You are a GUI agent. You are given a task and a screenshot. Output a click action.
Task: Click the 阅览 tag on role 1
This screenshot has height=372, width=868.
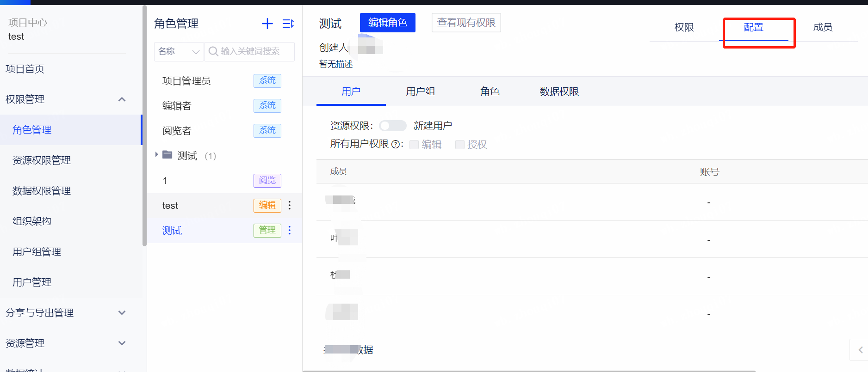(x=267, y=180)
